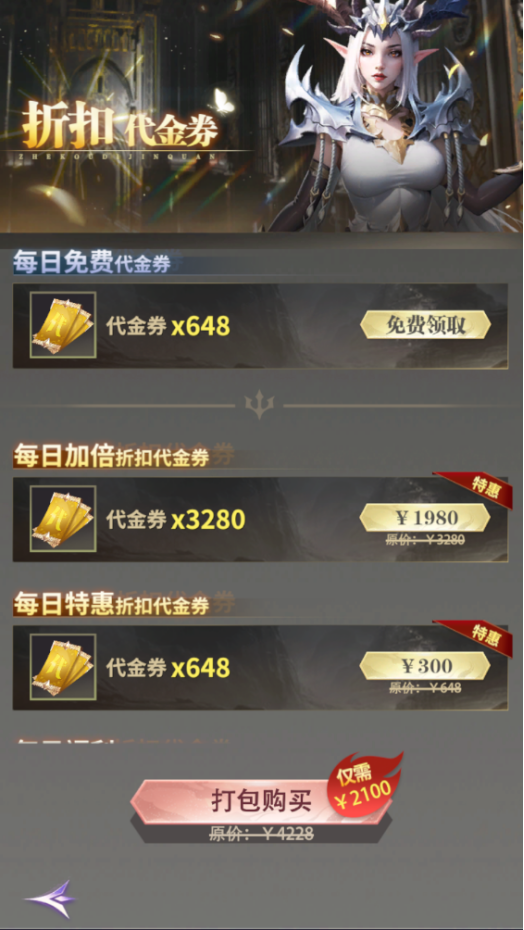
Task: Tap the 代金券 x3280 row label
Action: tap(176, 520)
